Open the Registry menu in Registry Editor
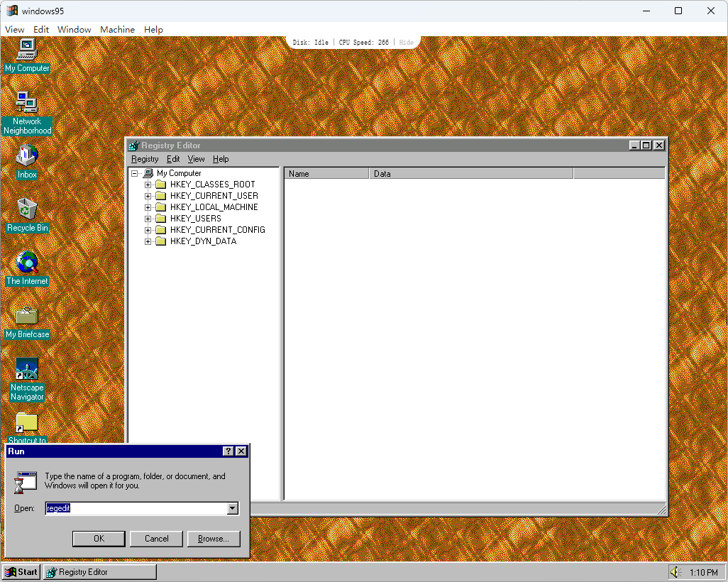Screen dimensions: 728x582 (x=144, y=159)
